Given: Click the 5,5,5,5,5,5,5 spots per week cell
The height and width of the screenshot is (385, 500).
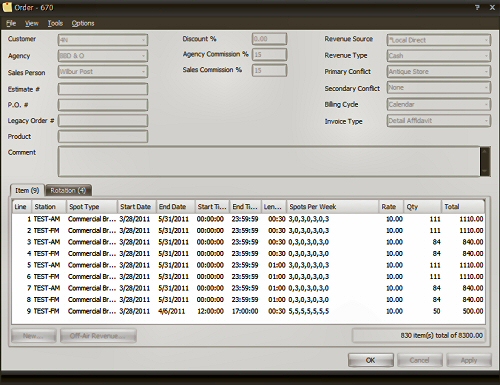Looking at the screenshot, I should click(x=309, y=311).
